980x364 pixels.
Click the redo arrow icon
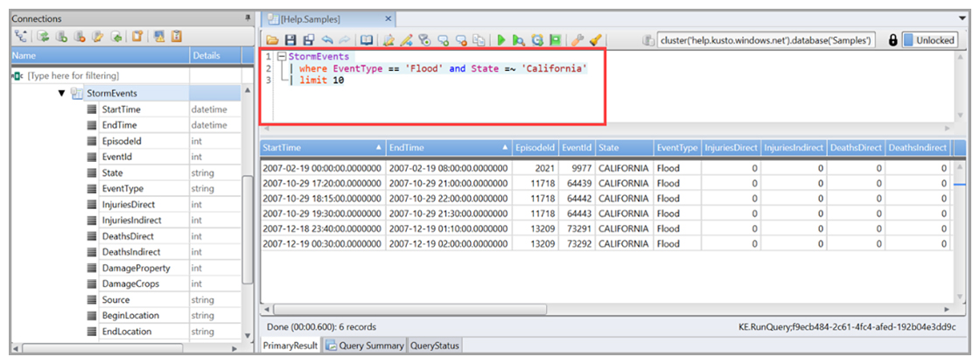[345, 40]
